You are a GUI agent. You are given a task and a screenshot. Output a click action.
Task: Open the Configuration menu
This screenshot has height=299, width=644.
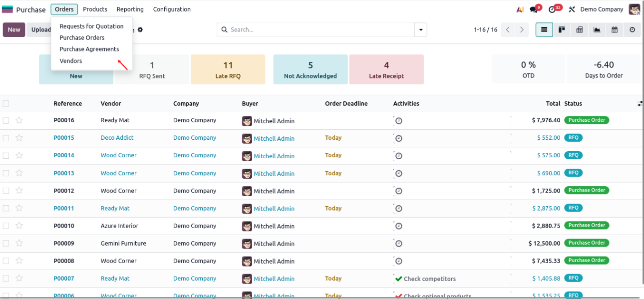[x=172, y=9]
